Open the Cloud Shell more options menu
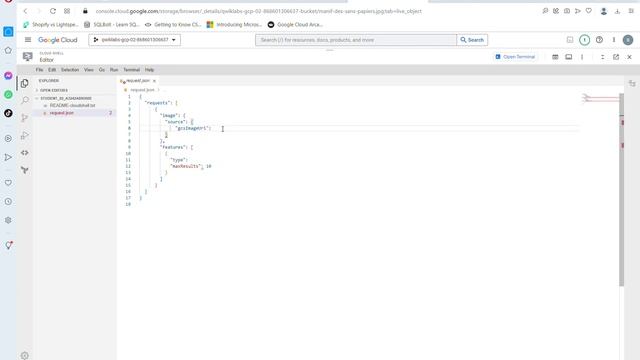Screen dimensions: 640x360 (582, 57)
